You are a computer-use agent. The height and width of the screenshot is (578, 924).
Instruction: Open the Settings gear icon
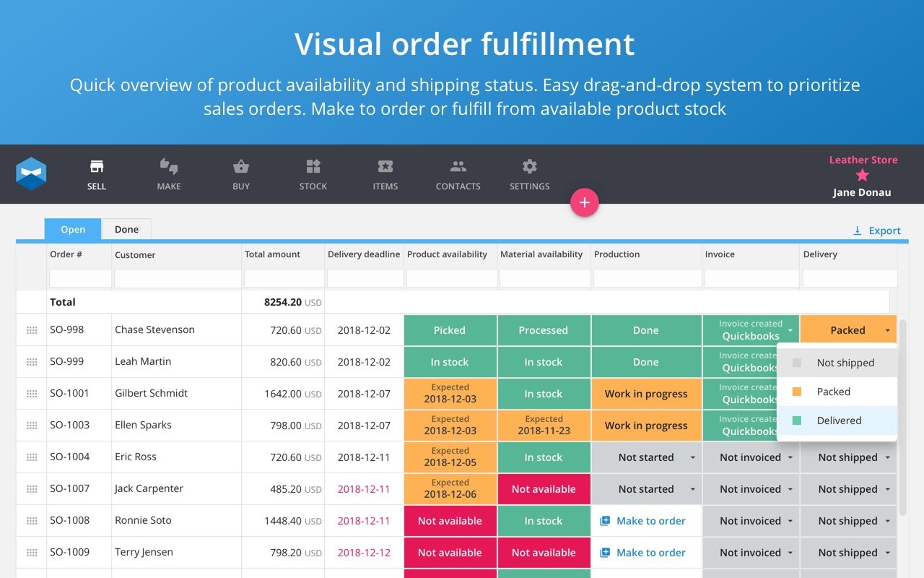(x=530, y=167)
